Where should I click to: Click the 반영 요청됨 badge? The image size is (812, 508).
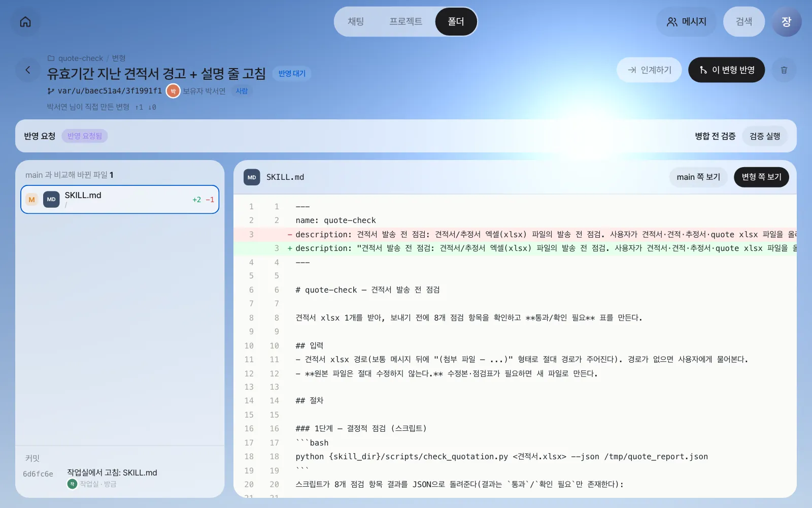point(85,136)
